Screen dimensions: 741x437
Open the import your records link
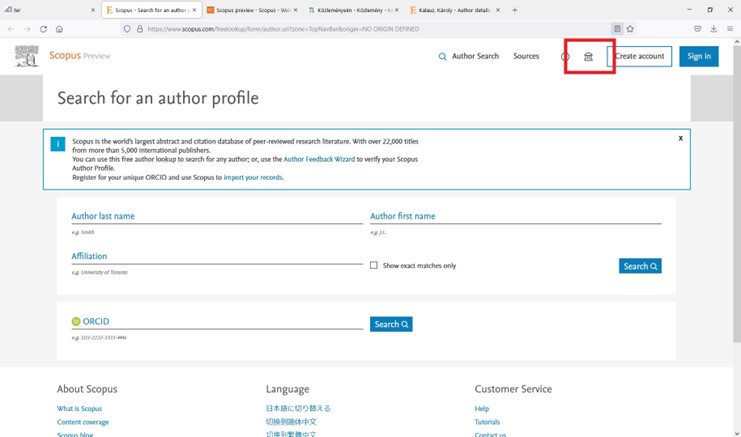click(x=253, y=178)
